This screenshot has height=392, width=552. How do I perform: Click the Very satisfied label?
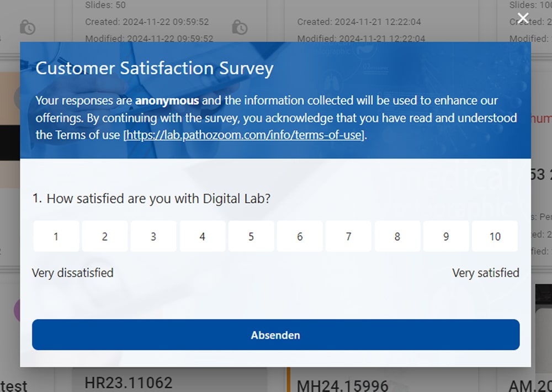point(486,273)
